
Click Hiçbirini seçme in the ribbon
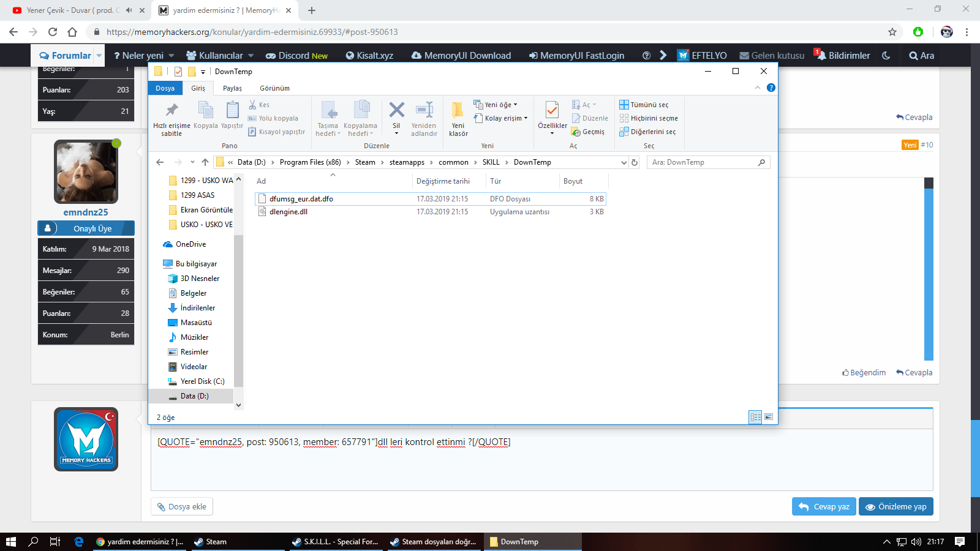pos(649,118)
